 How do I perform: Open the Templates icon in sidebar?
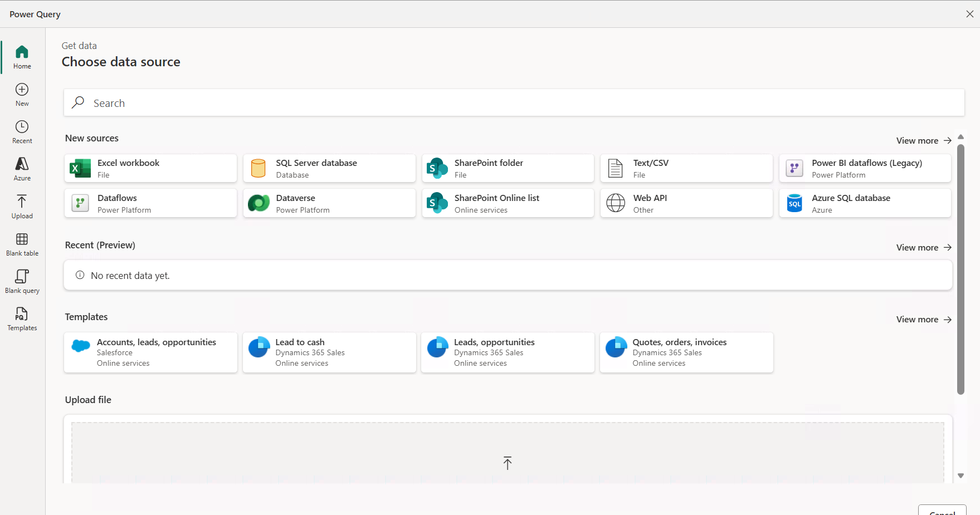pos(22,313)
